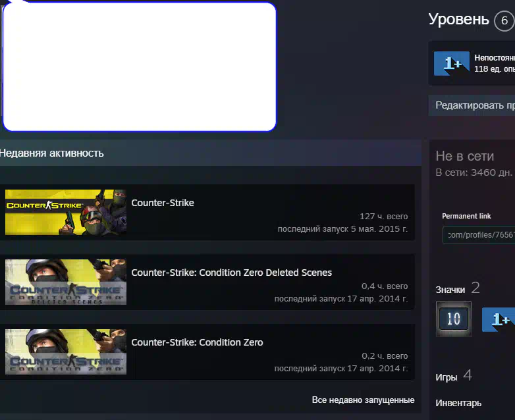Click the Уровень level heading
Image resolution: width=515 pixels, height=420 pixels.
(x=459, y=19)
